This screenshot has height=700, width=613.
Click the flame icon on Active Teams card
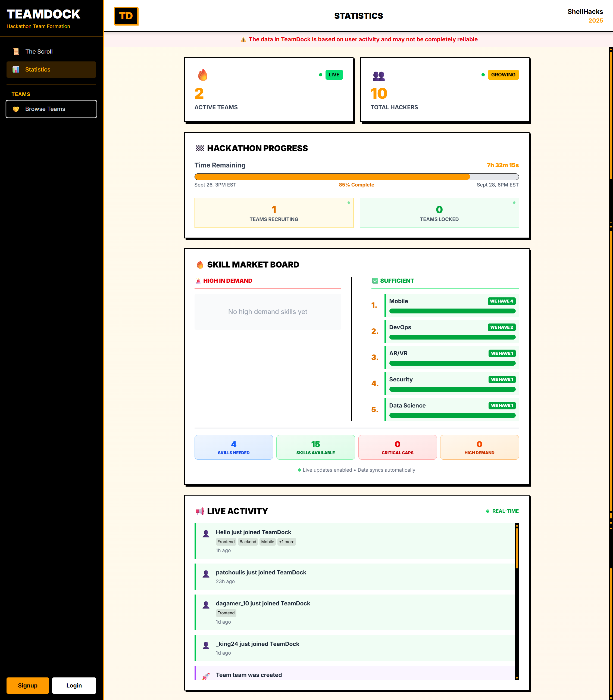(x=202, y=75)
